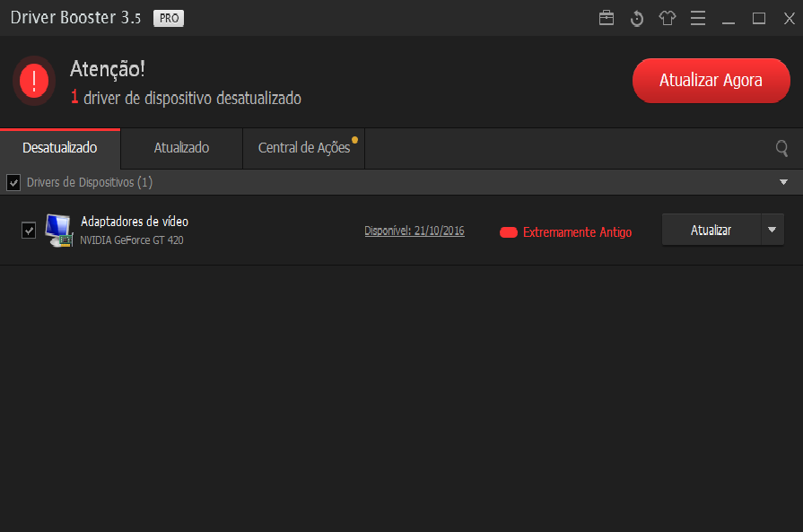
Task: Open the hamburger menu icon
Action: [x=697, y=18]
